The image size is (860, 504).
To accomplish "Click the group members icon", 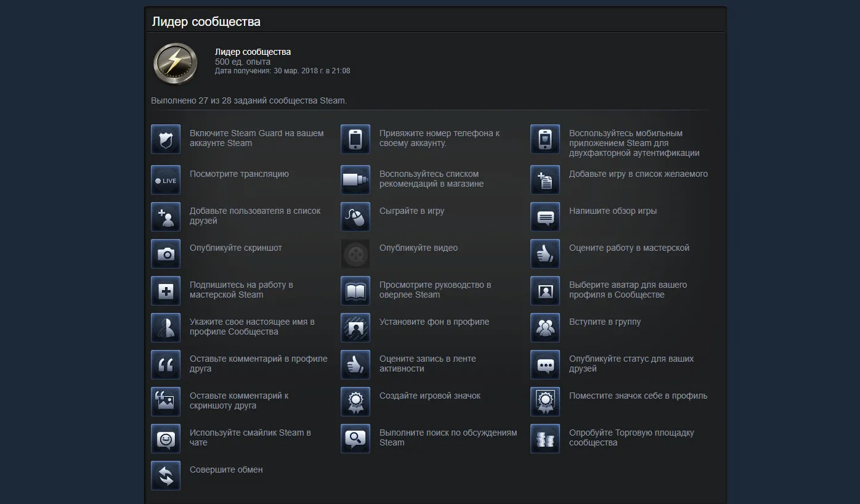I will point(545,328).
